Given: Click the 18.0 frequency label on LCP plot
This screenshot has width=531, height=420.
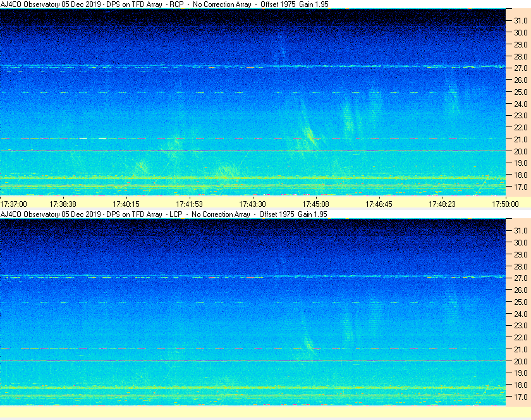Looking at the screenshot, I should click(x=521, y=385).
